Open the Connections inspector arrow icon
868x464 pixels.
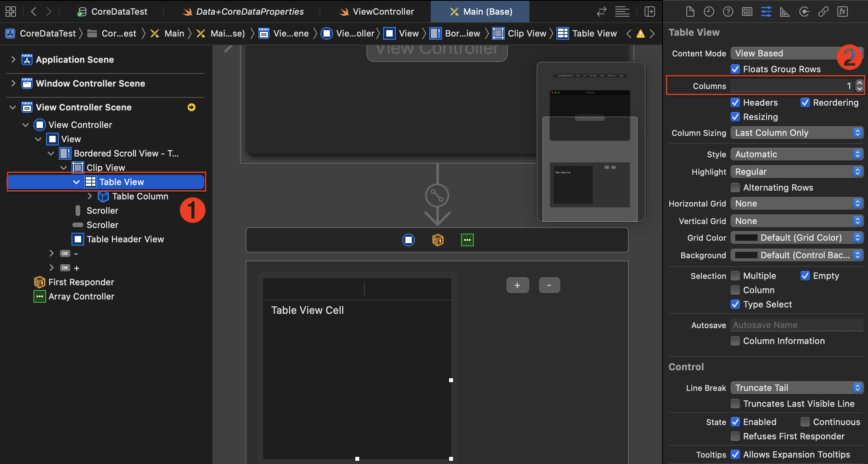[x=804, y=12]
